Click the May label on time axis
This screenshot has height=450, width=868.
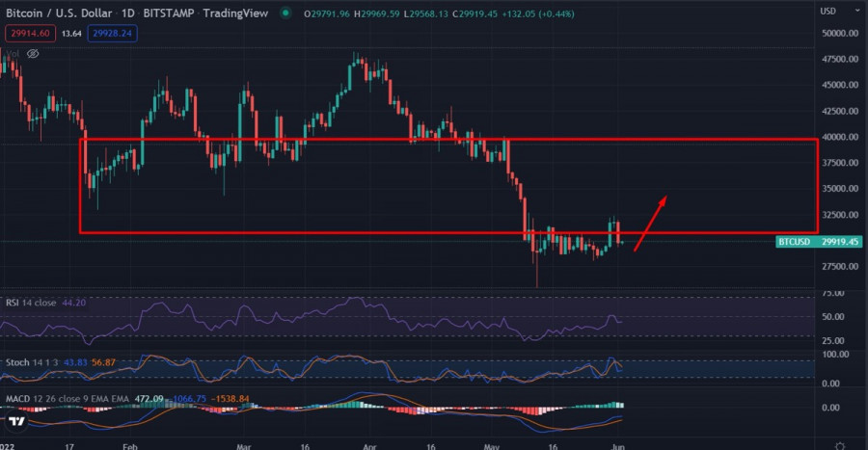492,446
